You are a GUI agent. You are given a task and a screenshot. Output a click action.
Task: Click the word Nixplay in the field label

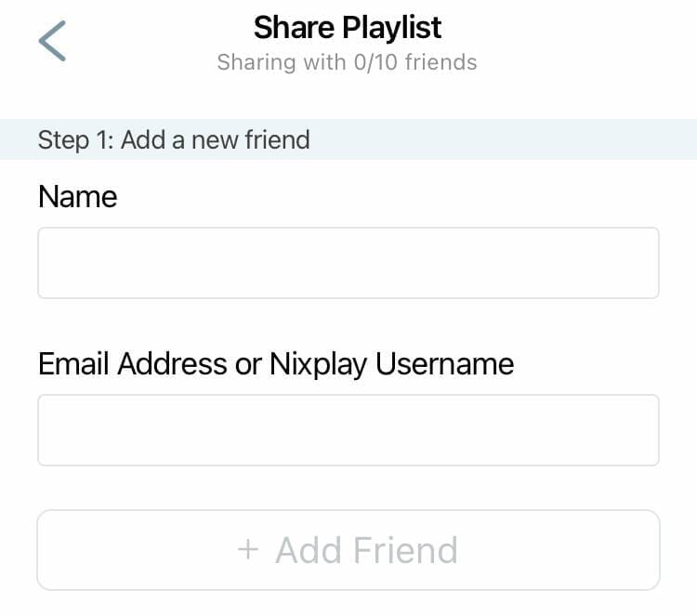(318, 364)
